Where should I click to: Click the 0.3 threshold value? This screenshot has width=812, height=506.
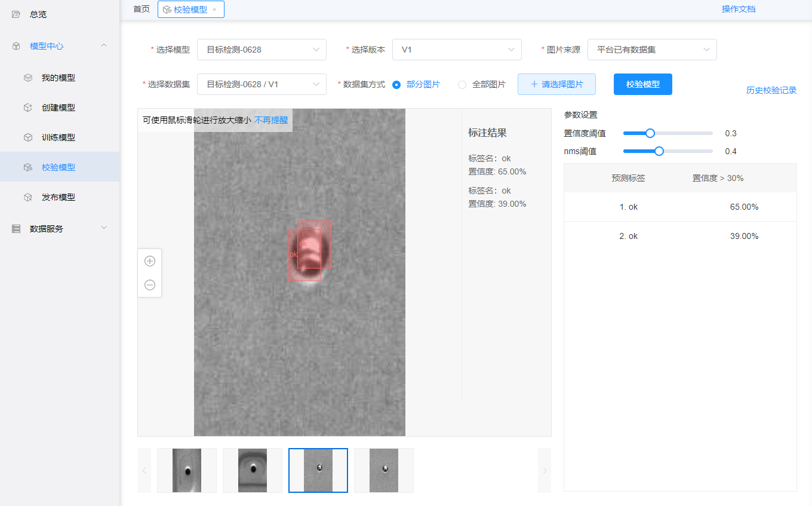tap(731, 133)
